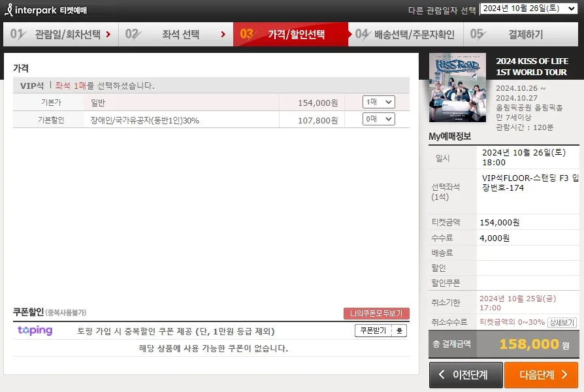
Task: Click the 올림픽공원 올림픽홀 venue text
Action: [x=529, y=108]
